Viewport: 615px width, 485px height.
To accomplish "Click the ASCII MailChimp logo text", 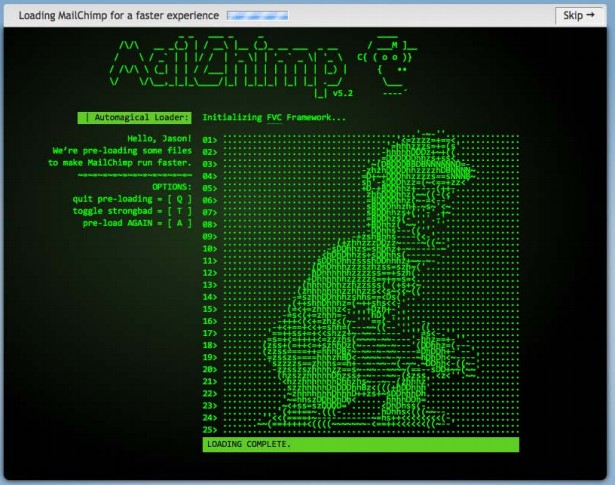I will pyautogui.click(x=227, y=65).
